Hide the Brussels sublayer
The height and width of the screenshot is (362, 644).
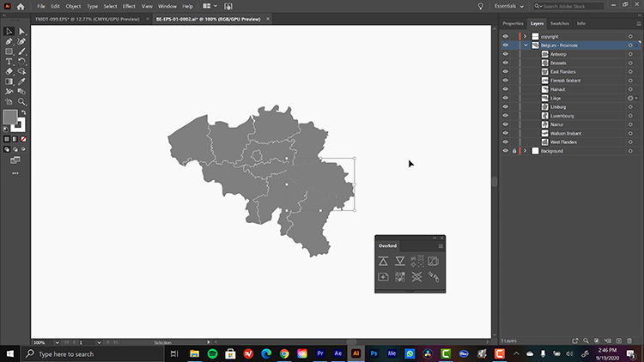506,63
